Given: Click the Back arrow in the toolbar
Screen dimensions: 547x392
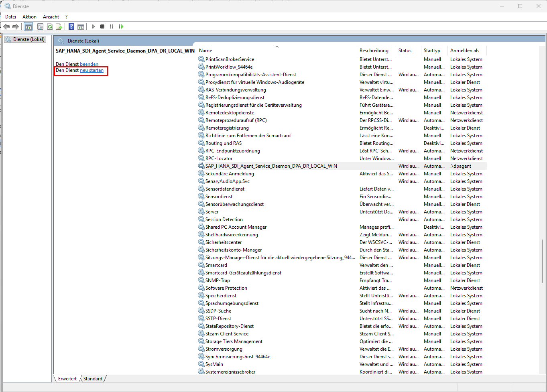Looking at the screenshot, I should (x=6, y=26).
